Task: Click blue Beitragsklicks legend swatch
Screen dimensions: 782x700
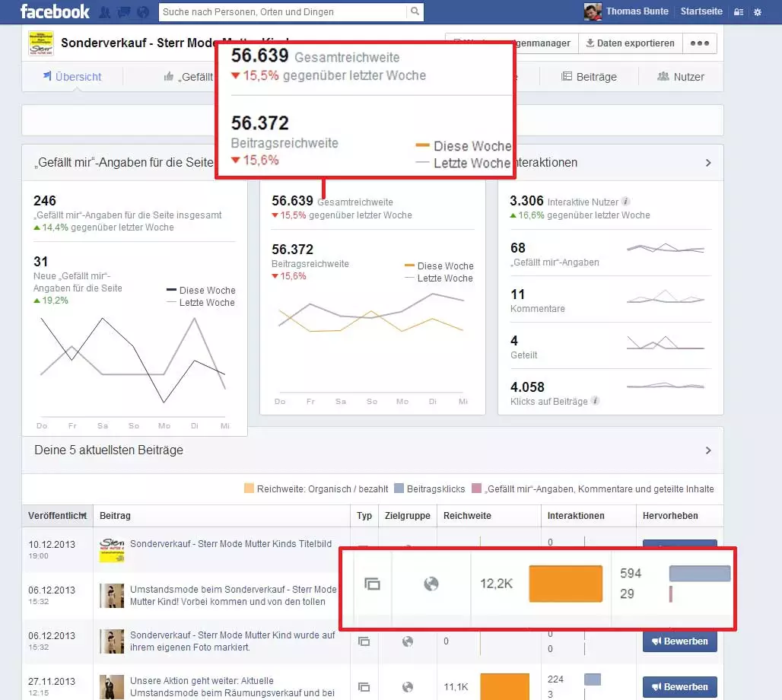Action: (399, 488)
